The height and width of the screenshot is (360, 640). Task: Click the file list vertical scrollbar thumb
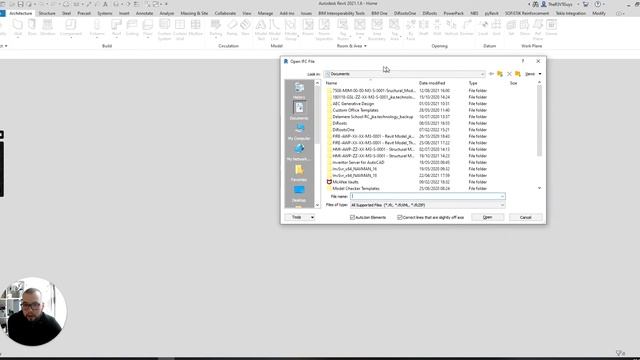pos(539,121)
